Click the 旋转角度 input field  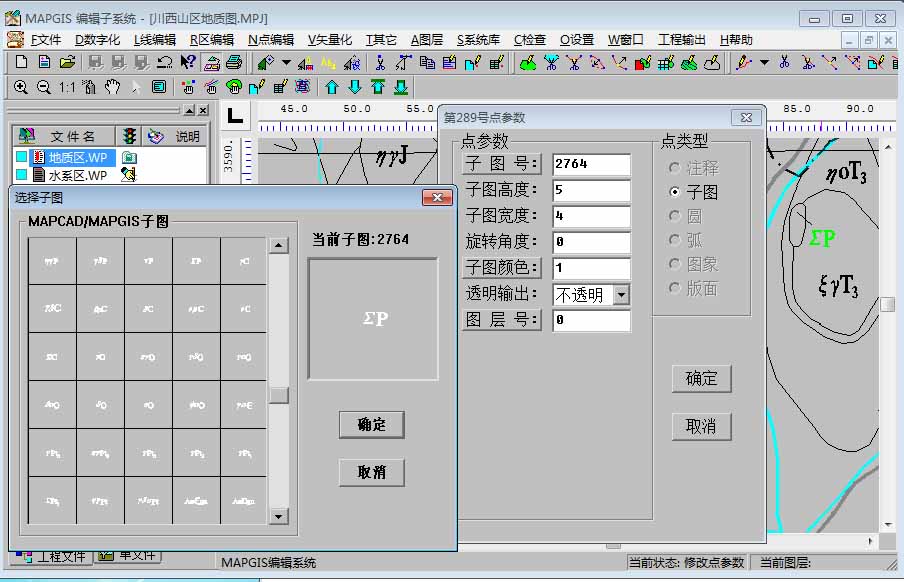[x=591, y=242]
